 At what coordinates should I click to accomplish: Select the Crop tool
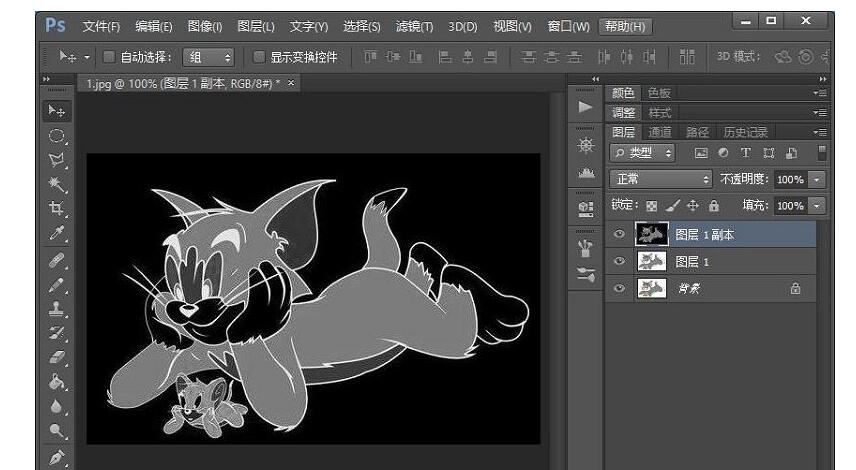(x=57, y=209)
